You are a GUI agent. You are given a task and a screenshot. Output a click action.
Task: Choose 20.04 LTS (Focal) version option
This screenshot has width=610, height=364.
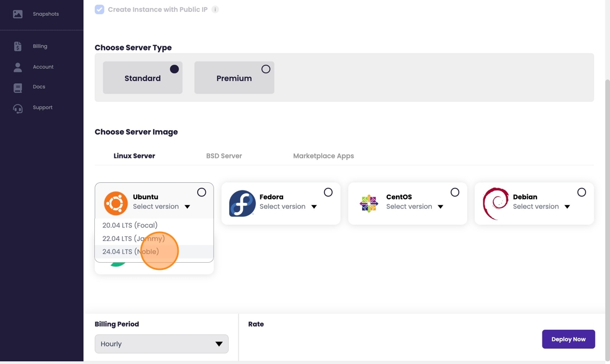coord(130,225)
